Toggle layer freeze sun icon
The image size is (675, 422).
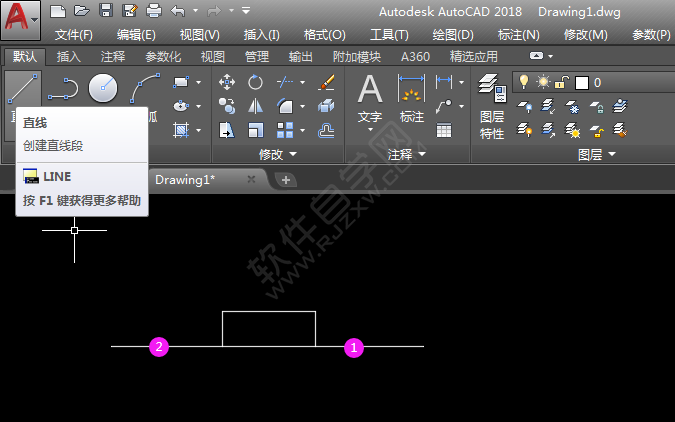pos(543,82)
